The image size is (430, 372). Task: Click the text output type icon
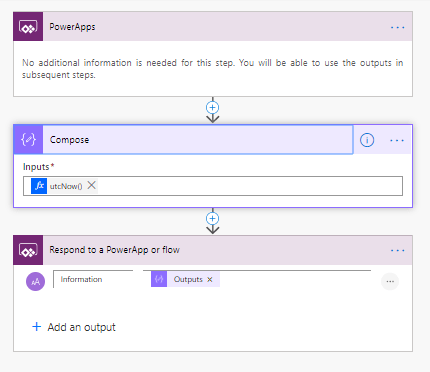point(35,282)
